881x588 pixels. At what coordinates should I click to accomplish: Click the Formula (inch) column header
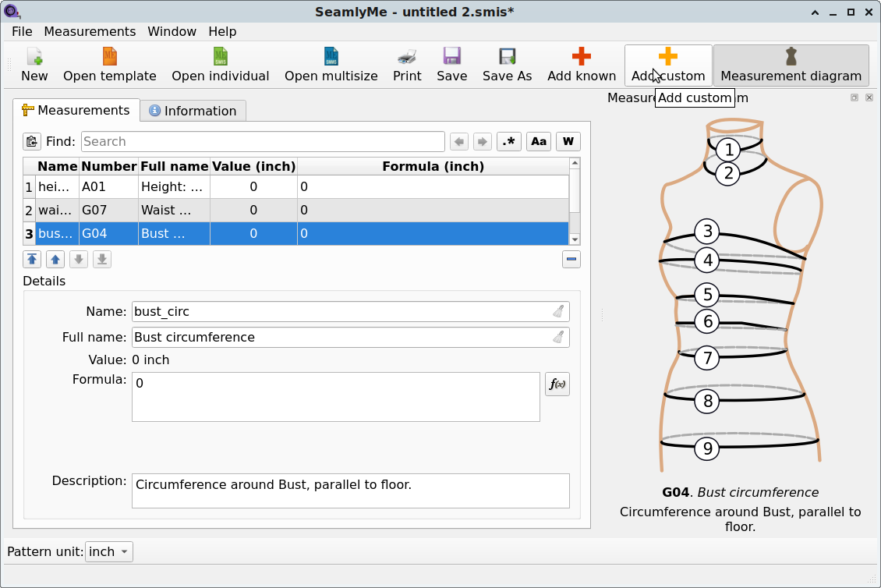(433, 166)
